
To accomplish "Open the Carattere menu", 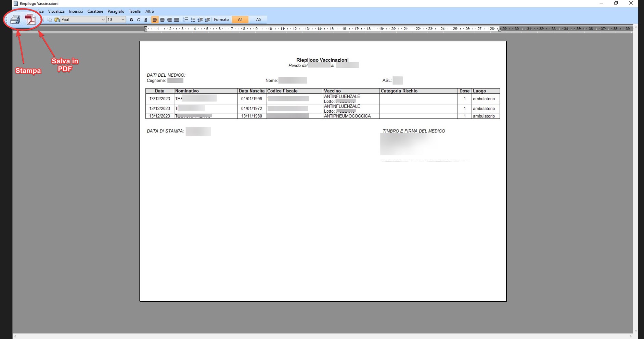I will point(95,11).
